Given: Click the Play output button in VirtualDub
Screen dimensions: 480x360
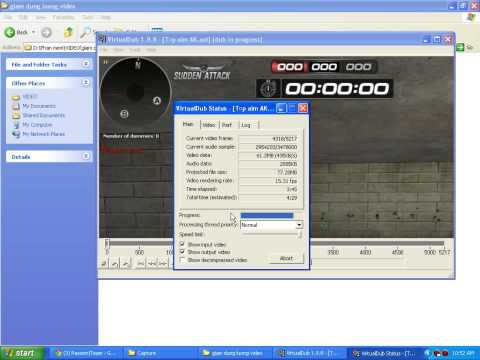Looking at the screenshot, I should [x=125, y=264].
